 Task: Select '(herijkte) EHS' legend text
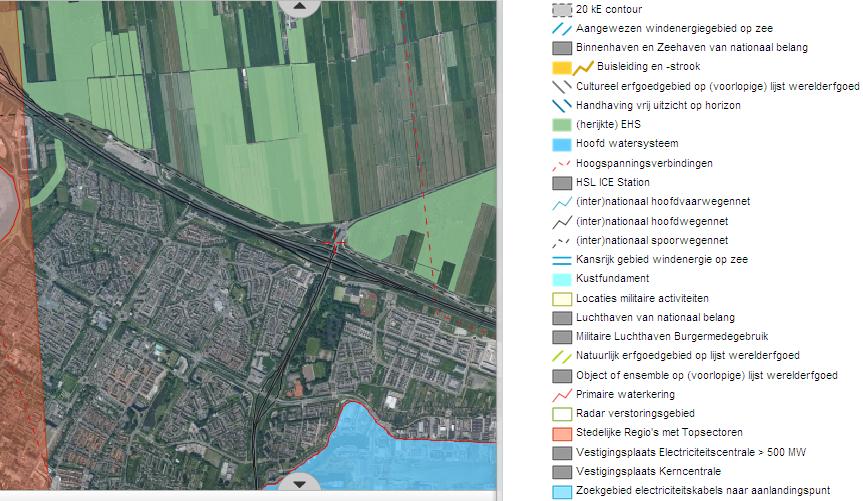608,124
